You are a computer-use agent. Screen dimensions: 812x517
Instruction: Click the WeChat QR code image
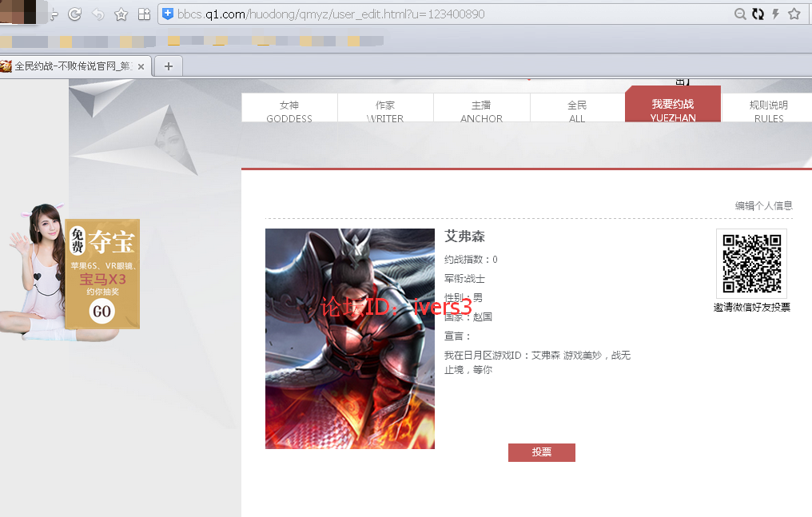pyautogui.click(x=752, y=264)
